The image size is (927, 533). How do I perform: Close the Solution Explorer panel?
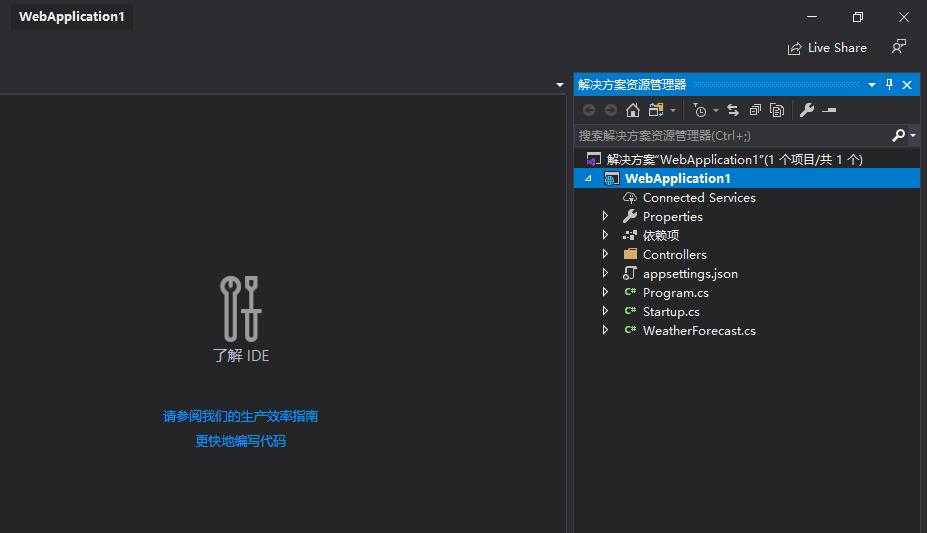(907, 85)
